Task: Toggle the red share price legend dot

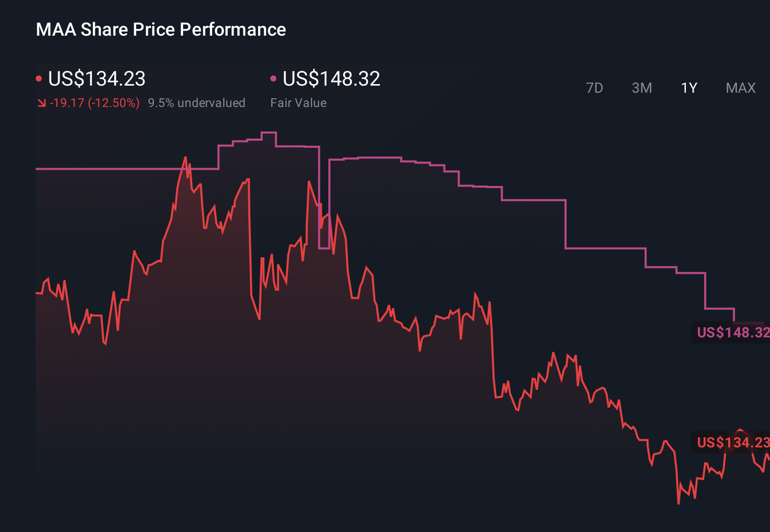Action: click(39, 78)
